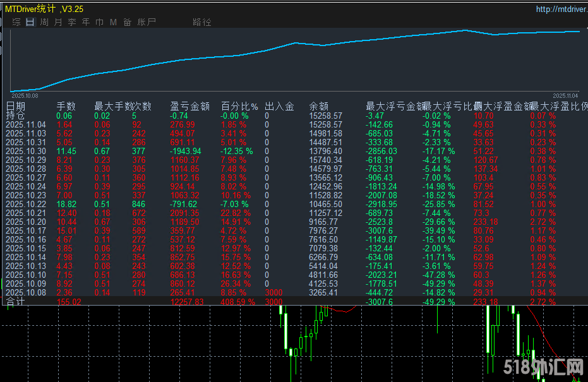Select the 持仓 open positions row
The image size is (588, 382).
point(16,116)
